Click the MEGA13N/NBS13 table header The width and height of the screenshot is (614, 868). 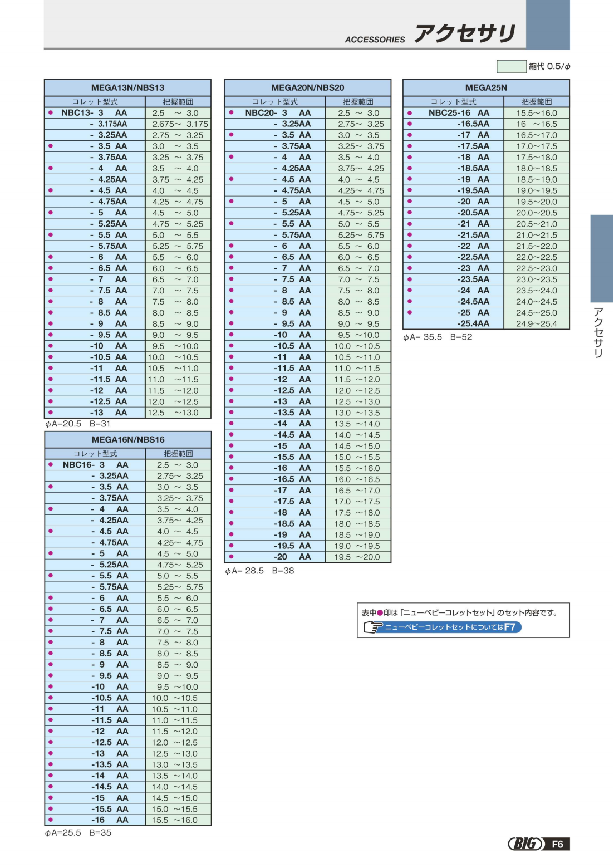[x=127, y=87]
